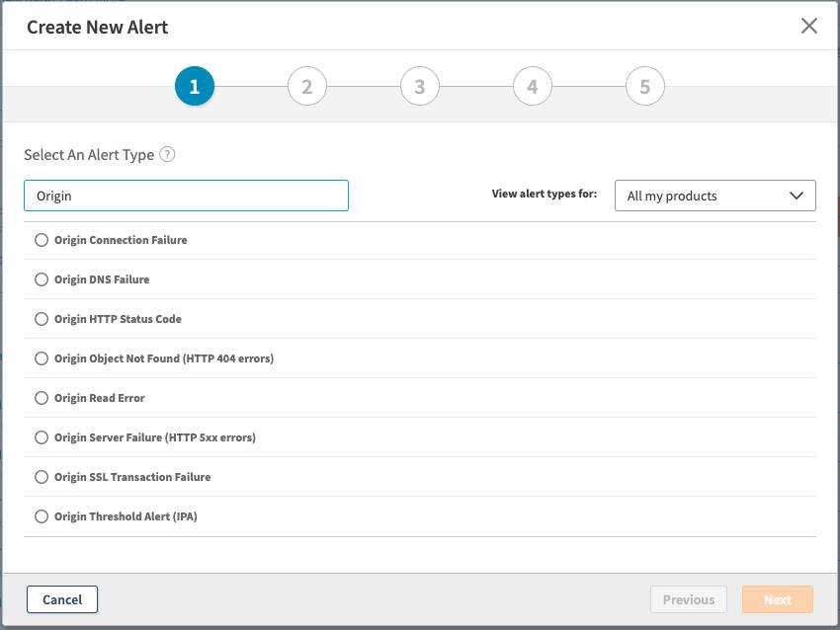840x630 pixels.
Task: Click the Previous button
Action: coord(688,599)
